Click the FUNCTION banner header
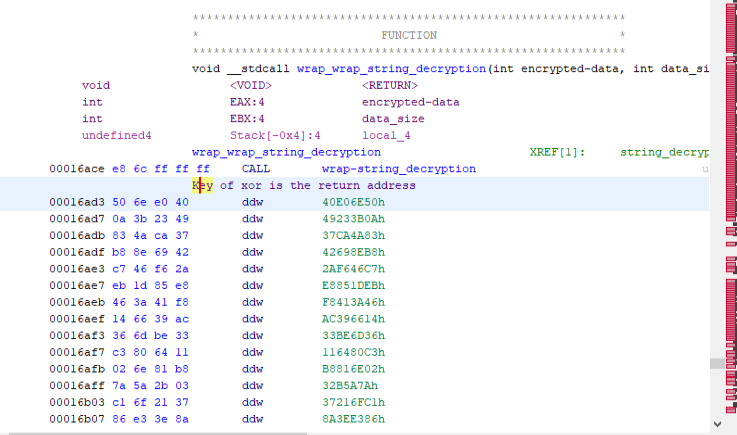The width and height of the screenshot is (737, 435). pyautogui.click(x=409, y=35)
